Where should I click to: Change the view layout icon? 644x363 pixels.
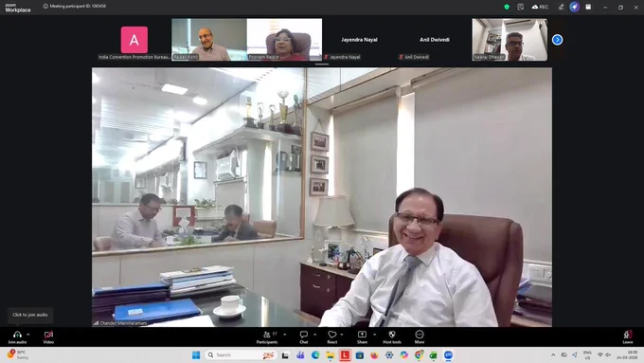588,7
